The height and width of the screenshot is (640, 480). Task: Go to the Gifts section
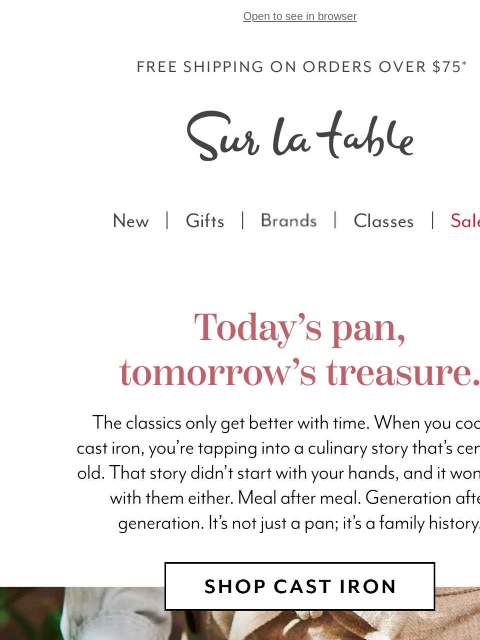[205, 221]
